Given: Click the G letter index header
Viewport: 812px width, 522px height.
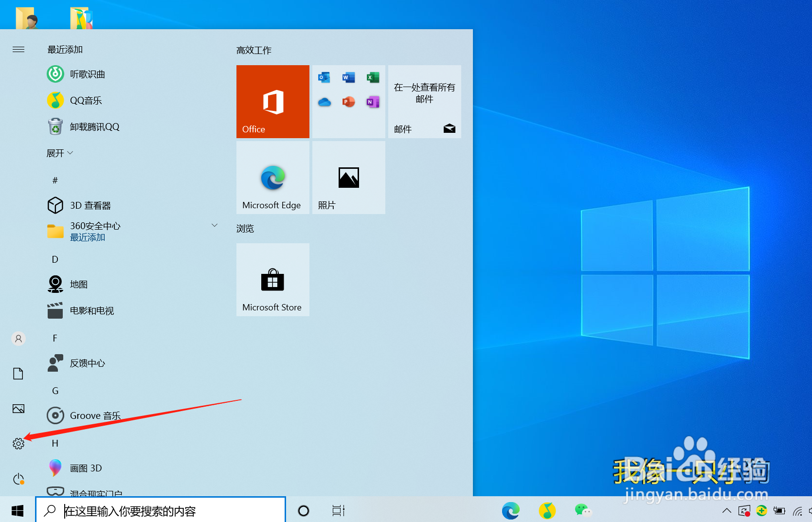Looking at the screenshot, I should (x=55, y=391).
